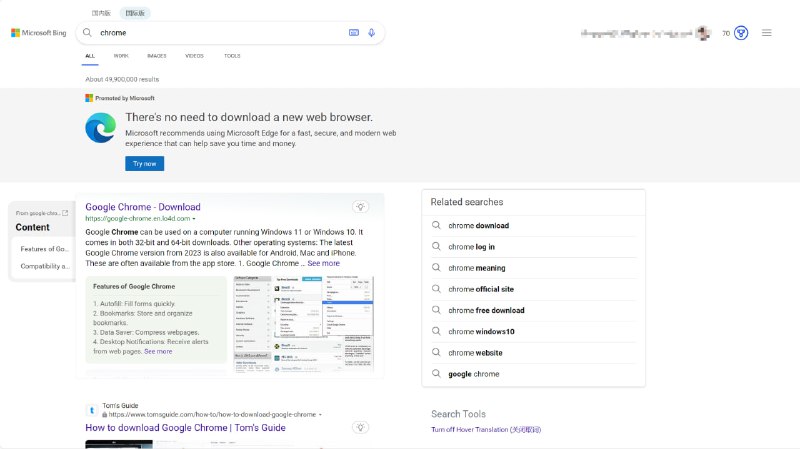The width and height of the screenshot is (800, 449).
Task: Search related term chrome free download
Action: [486, 310]
